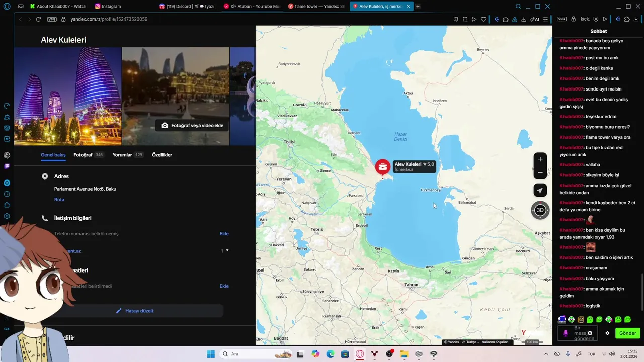
Task: Open a new browser tab
Action: [418, 7]
